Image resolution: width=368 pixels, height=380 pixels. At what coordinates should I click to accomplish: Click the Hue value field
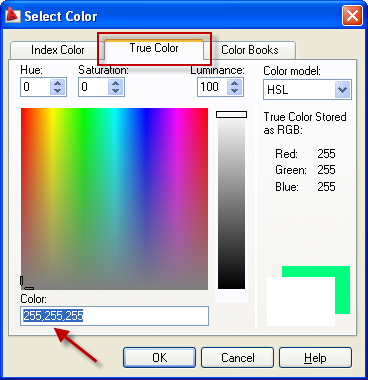pos(35,87)
